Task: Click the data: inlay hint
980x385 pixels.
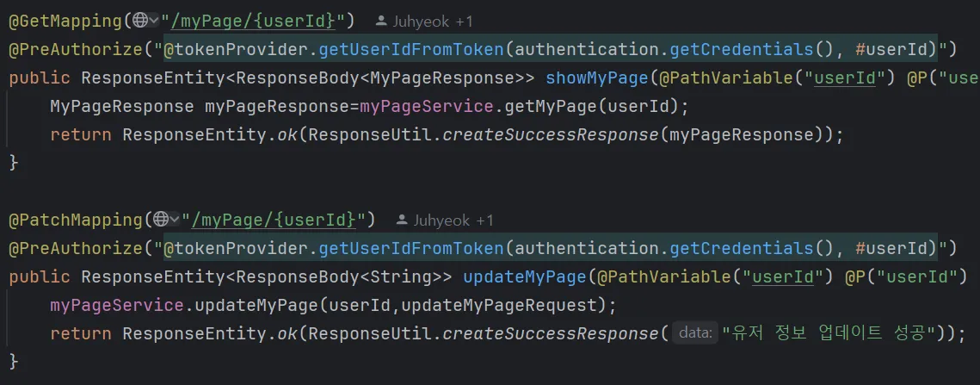Action: [695, 333]
